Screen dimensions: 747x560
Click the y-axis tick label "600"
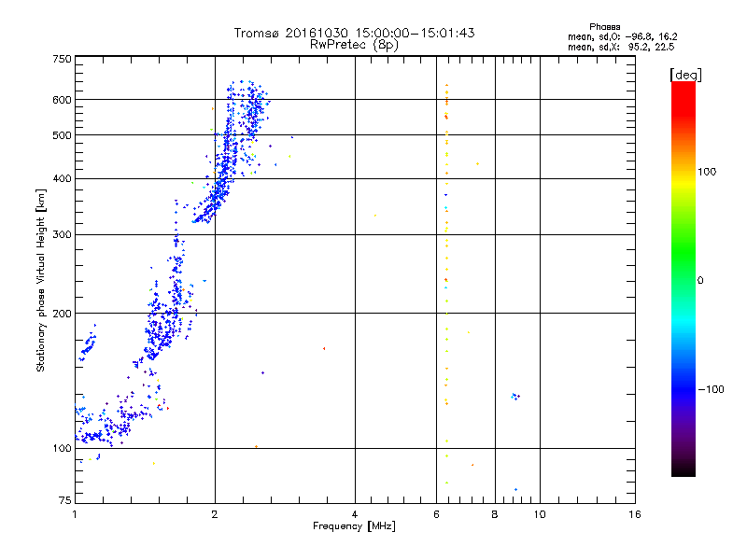(62, 100)
